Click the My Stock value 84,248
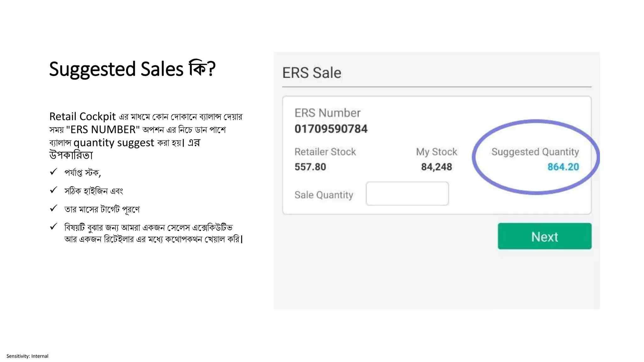 click(436, 167)
